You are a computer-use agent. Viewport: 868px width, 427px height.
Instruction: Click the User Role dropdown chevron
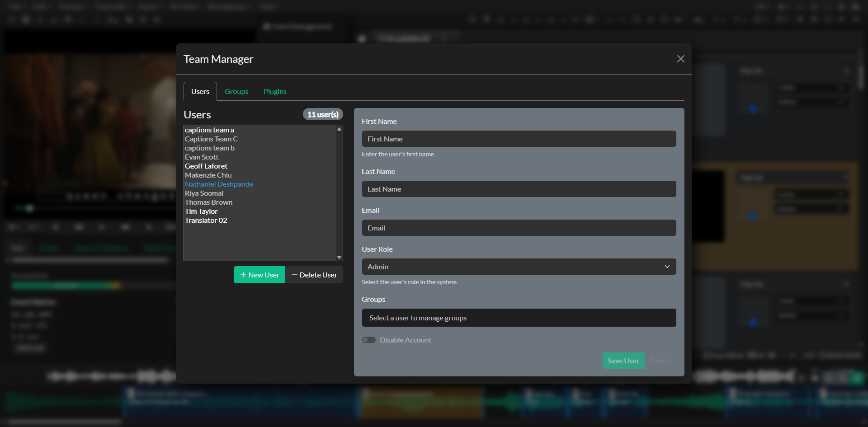(668, 267)
